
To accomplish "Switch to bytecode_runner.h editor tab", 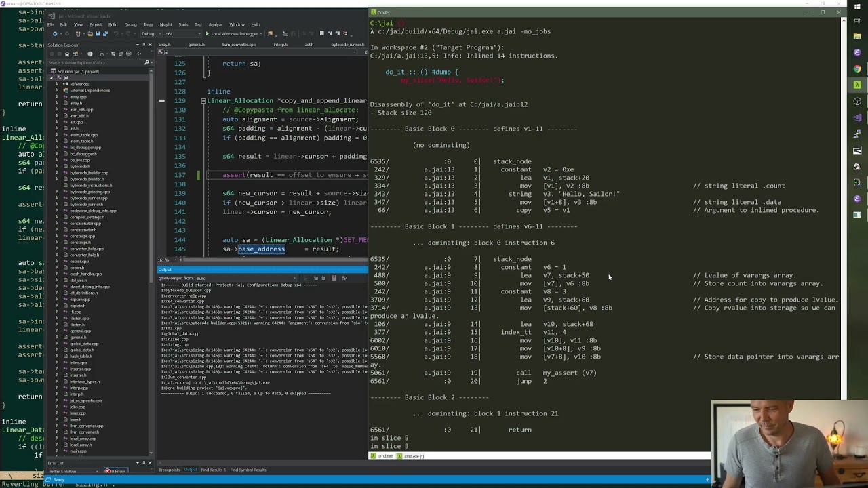I will click(x=348, y=45).
